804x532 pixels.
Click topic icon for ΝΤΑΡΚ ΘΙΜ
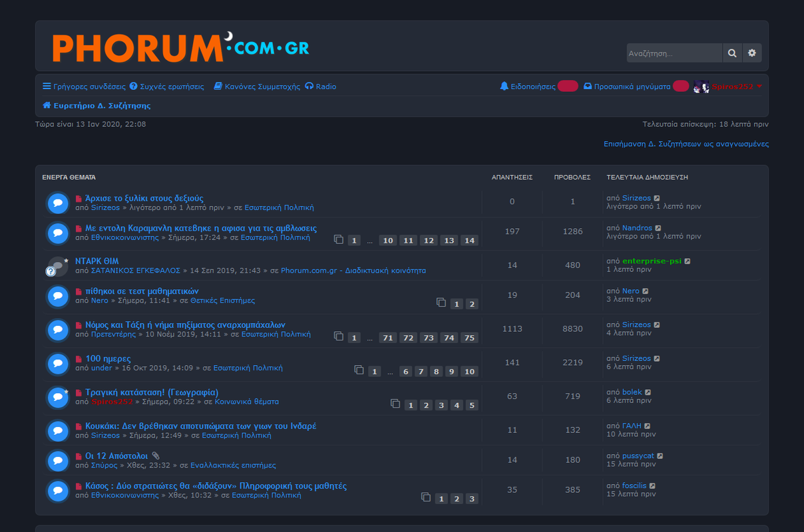58,266
